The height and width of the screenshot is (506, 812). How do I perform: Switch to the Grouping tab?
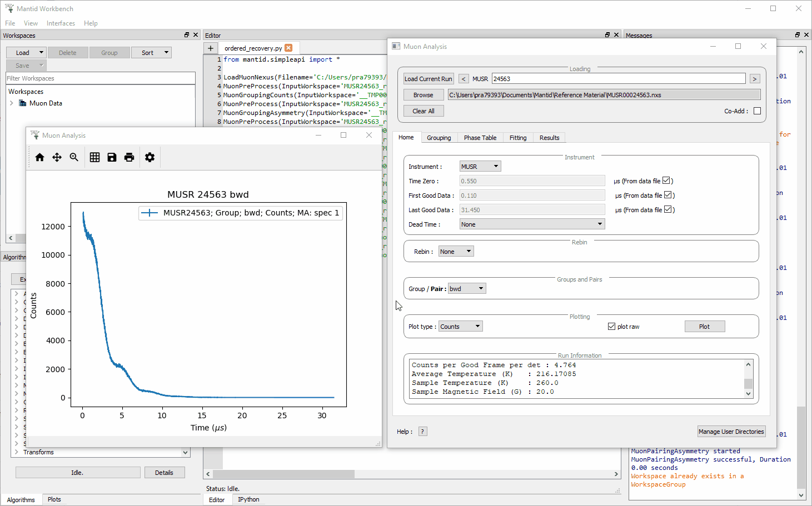pyautogui.click(x=439, y=137)
